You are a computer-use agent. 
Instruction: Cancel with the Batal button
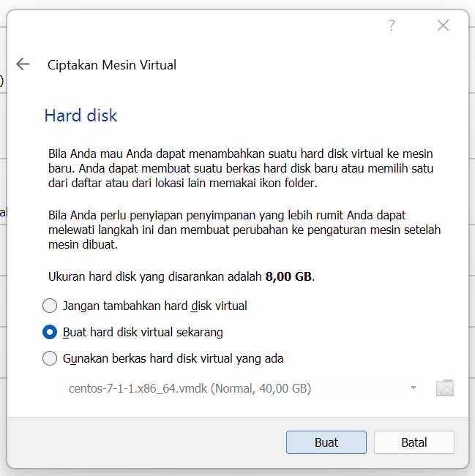414,442
